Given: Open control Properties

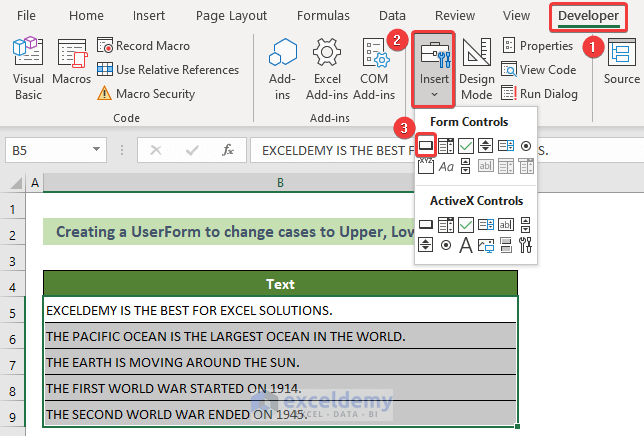Looking at the screenshot, I should (x=538, y=46).
